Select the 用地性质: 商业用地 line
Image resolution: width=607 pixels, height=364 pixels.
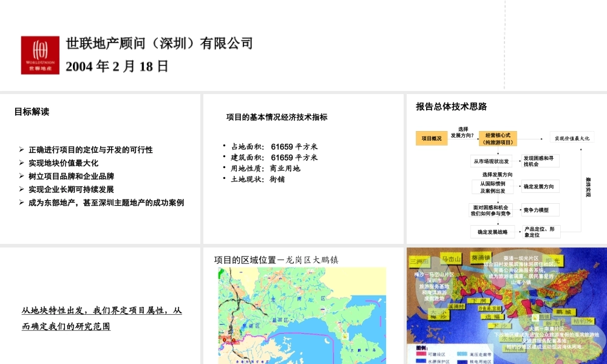coord(266,168)
